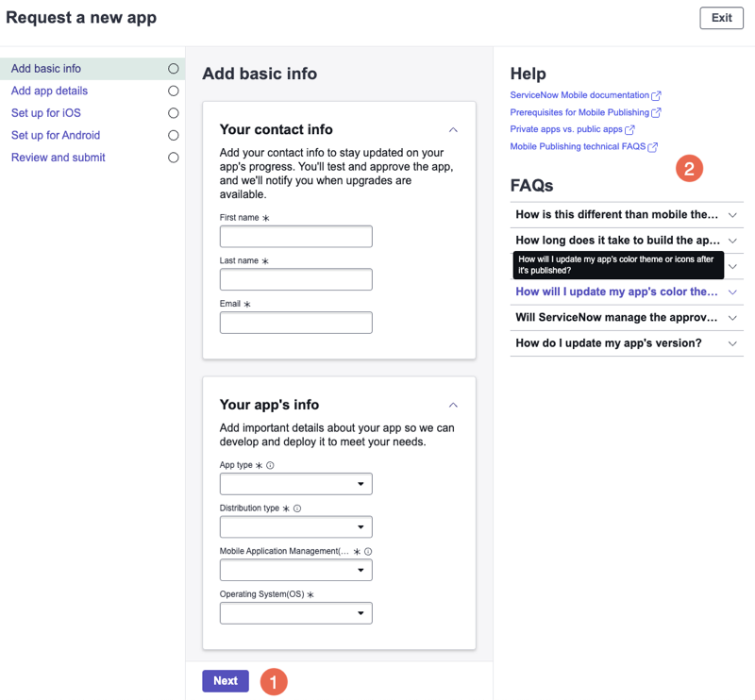Screen dimensions: 755x700
Task: Open the App type dropdown
Action: coord(296,484)
